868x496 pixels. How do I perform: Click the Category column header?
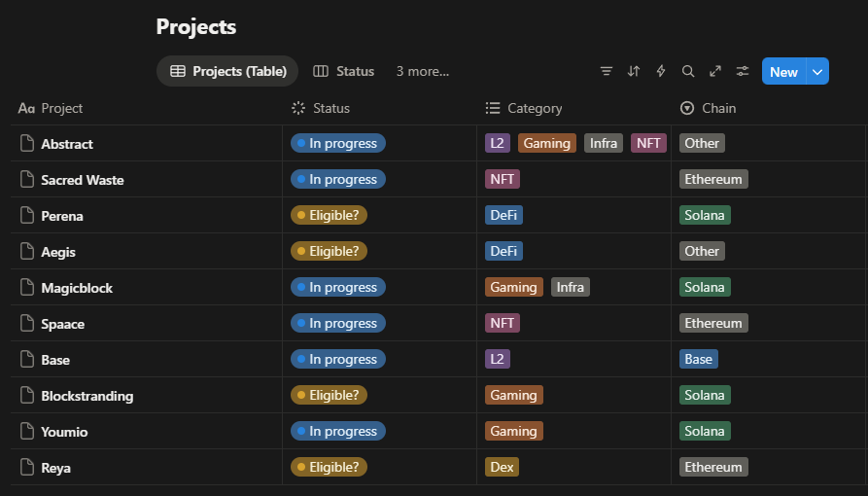click(x=535, y=108)
